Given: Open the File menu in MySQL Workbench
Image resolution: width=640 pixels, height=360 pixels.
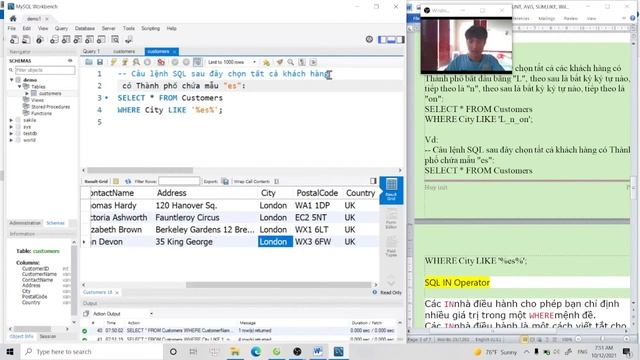Looking at the screenshot, I should (x=12, y=28).
